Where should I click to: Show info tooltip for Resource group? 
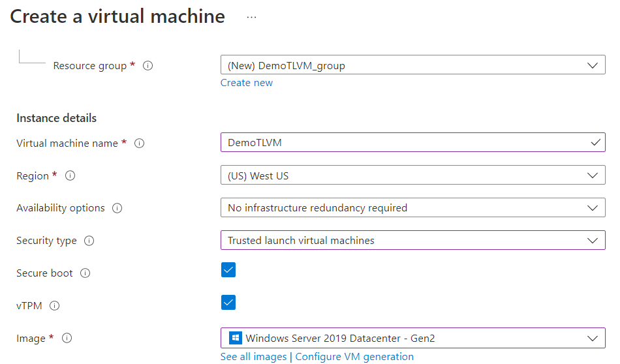[x=148, y=66]
